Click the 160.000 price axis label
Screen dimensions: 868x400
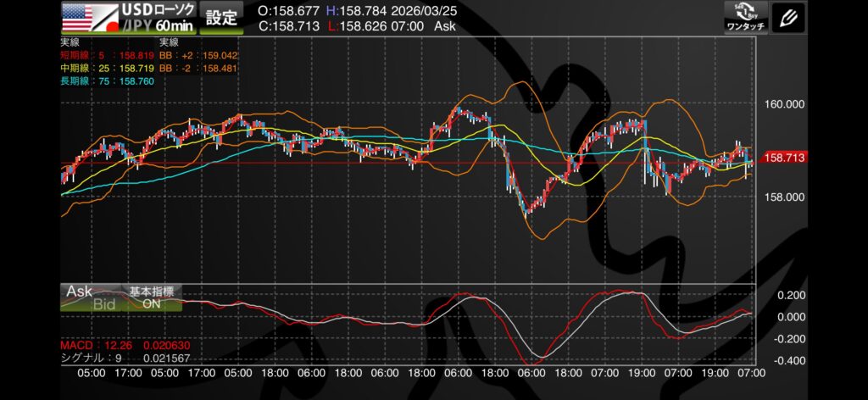coord(783,105)
